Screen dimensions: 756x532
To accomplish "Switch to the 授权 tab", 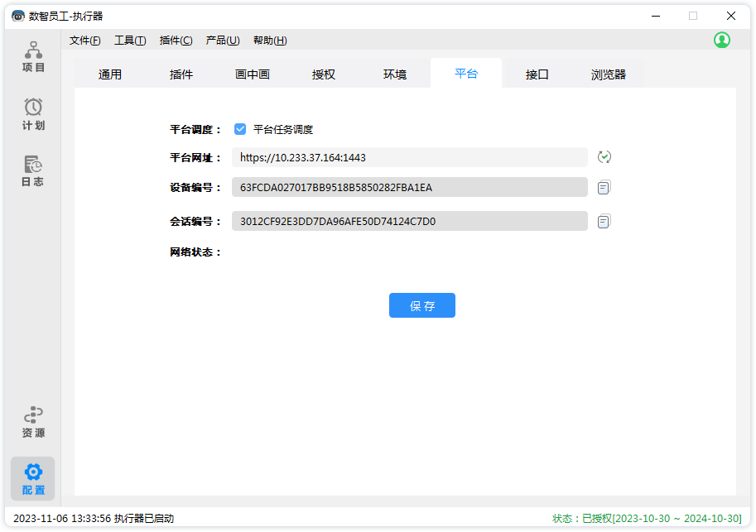I will point(324,74).
